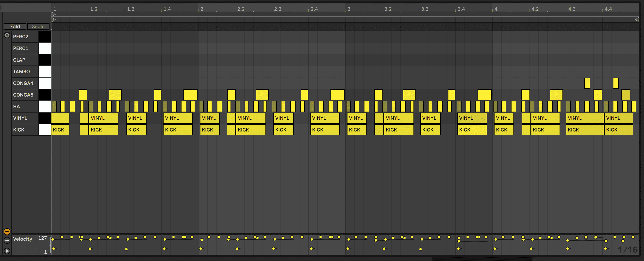The image size is (644, 261).
Task: Click ruler marker 4.3
Action: [571, 9]
